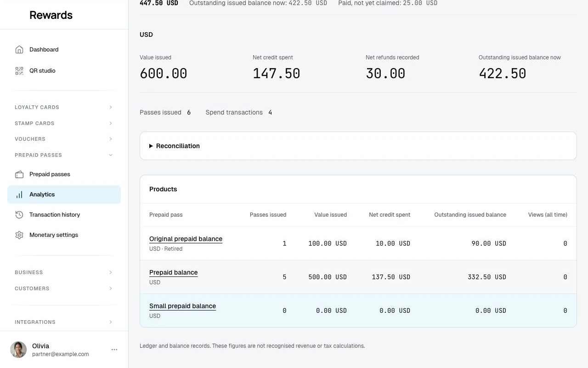Expand the Integrations section
Viewport: 588px width, 368px height.
pyautogui.click(x=64, y=322)
